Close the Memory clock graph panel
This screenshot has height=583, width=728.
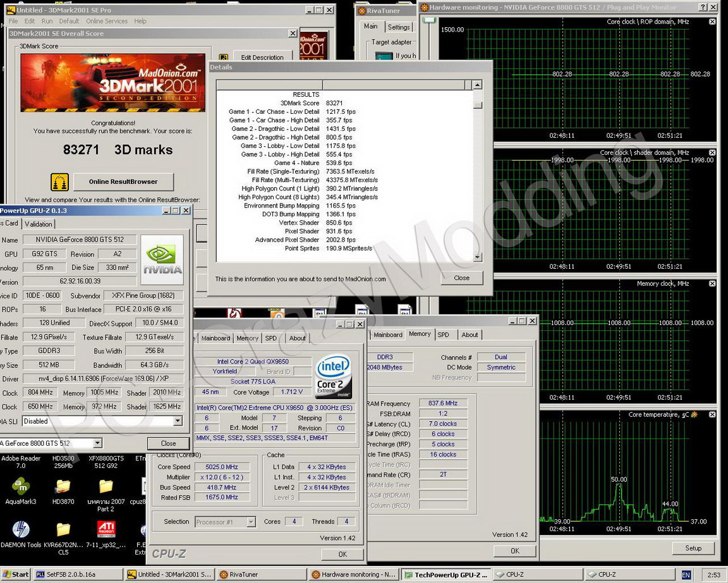point(712,283)
